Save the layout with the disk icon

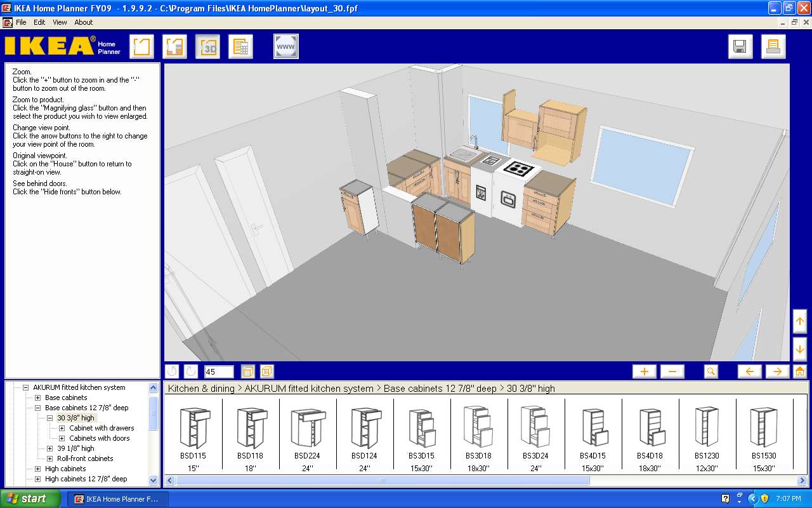[740, 46]
